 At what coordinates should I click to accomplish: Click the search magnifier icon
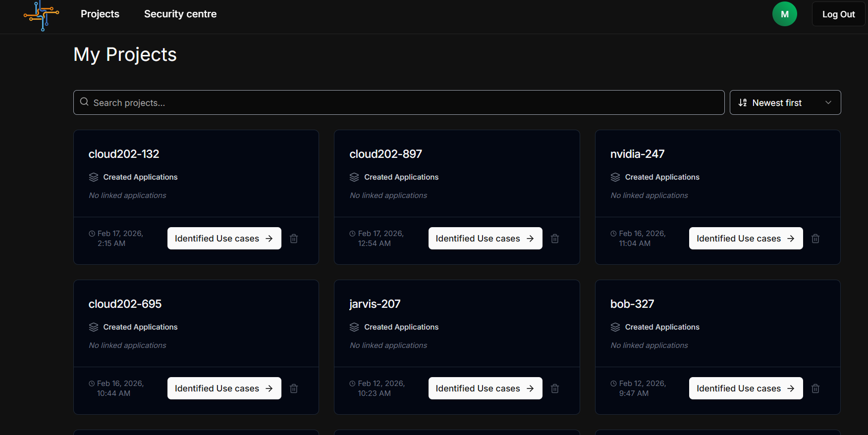coord(85,102)
